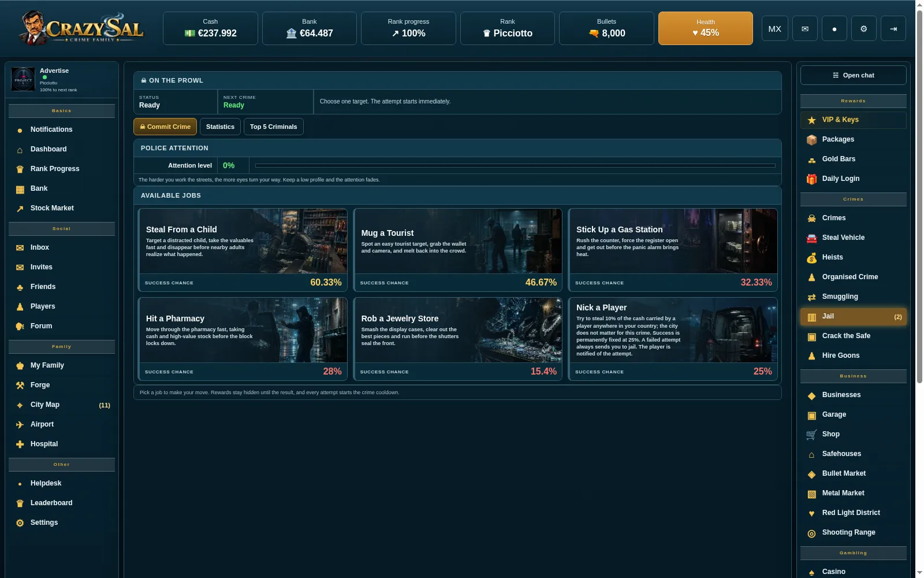Screen dimensions: 924x578
Task: Open Bullet Market item
Action: pos(853,473)
